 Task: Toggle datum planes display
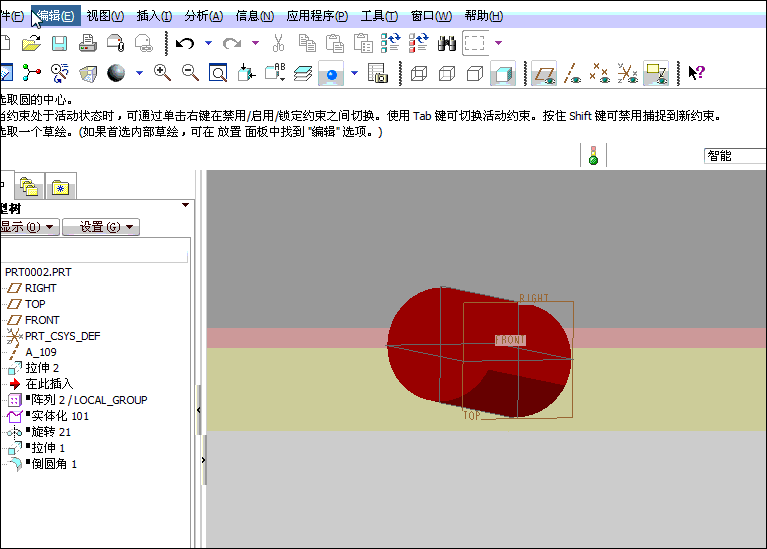(x=544, y=74)
